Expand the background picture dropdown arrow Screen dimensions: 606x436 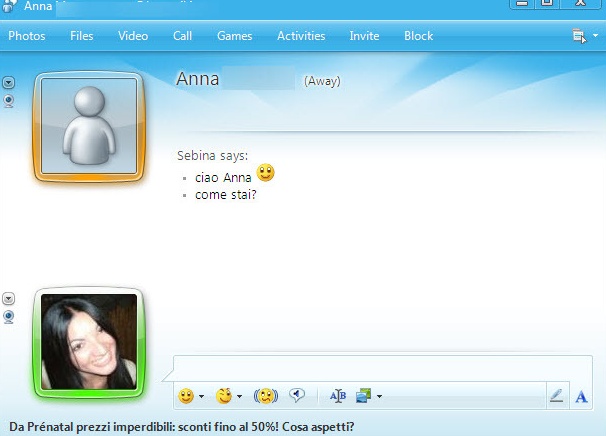click(x=379, y=396)
